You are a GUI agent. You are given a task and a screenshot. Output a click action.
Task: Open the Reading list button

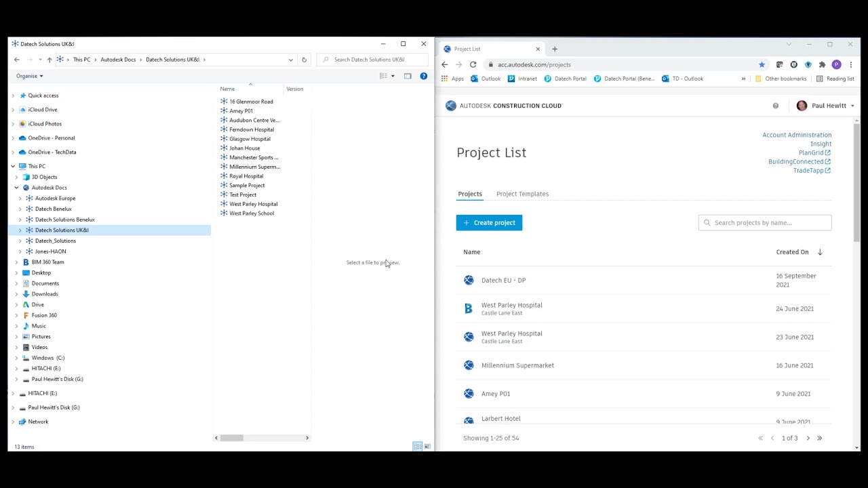[x=835, y=79]
